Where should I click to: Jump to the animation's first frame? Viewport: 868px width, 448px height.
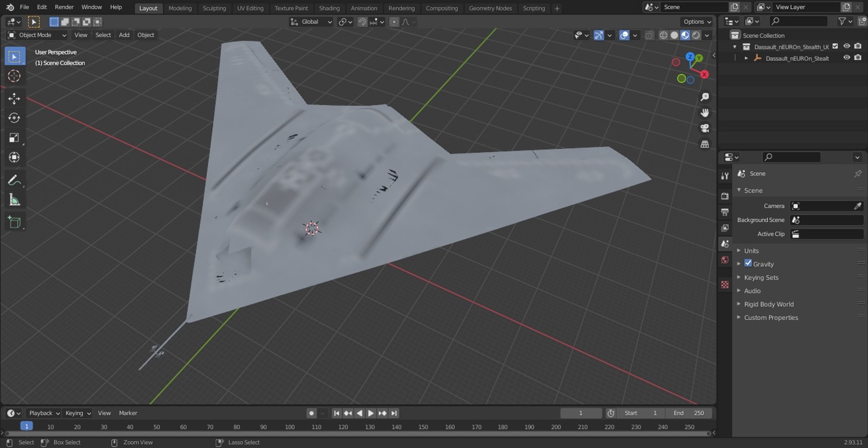[x=336, y=413]
